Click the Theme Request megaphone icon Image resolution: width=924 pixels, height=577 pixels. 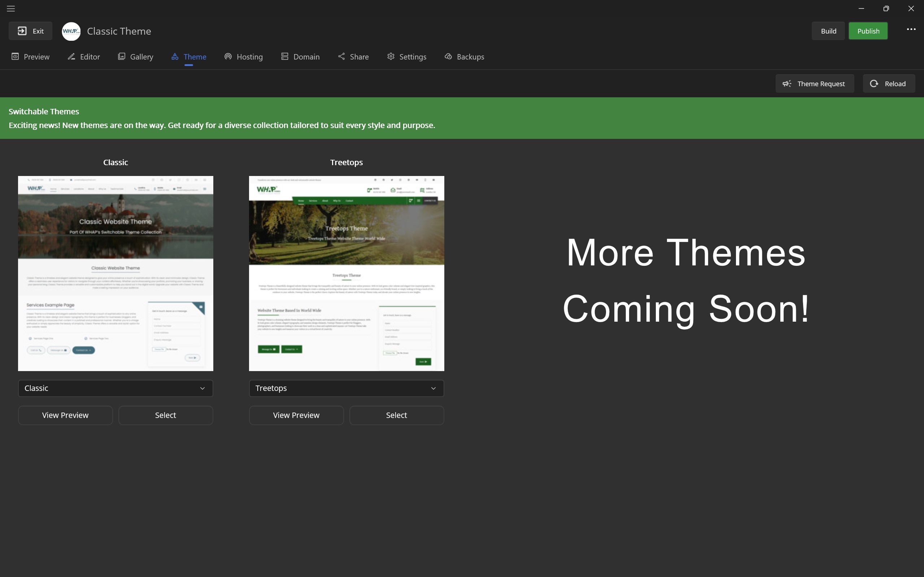[x=787, y=84]
